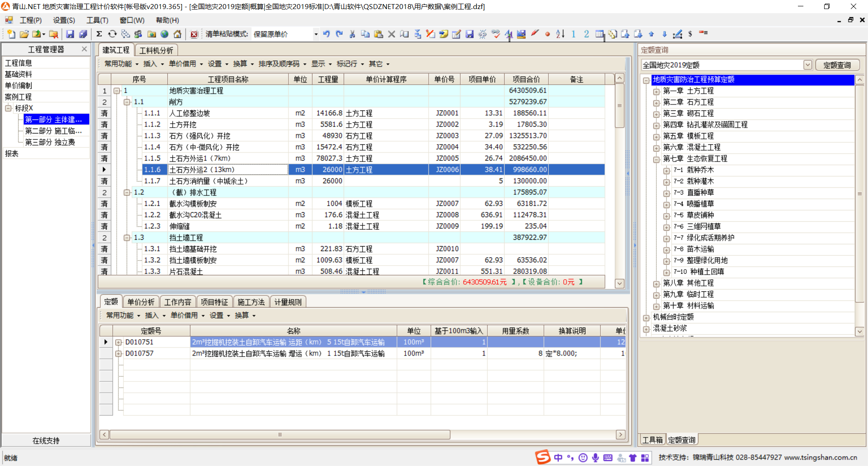
Task: Click the dollar sign toolbar icon
Action: tap(690, 34)
